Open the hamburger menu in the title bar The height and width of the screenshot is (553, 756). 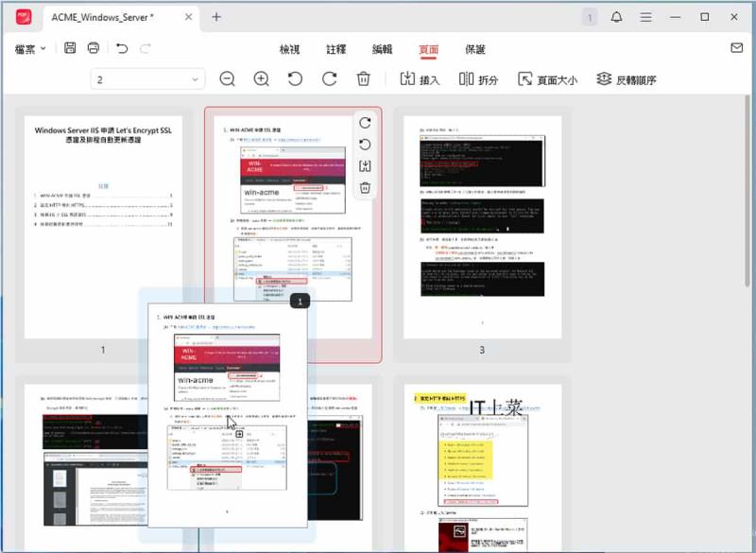pyautogui.click(x=645, y=17)
